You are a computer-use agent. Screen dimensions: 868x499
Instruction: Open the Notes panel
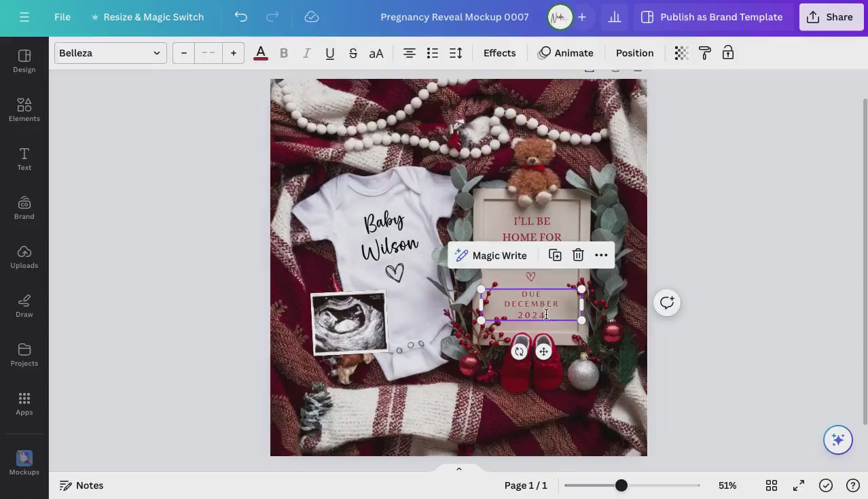[x=82, y=485]
